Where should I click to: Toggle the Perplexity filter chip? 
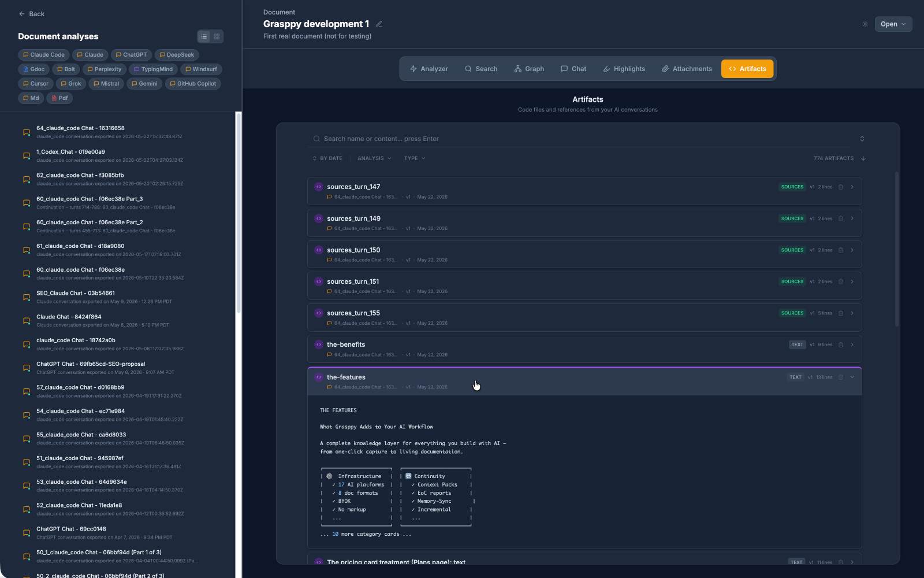click(x=105, y=69)
